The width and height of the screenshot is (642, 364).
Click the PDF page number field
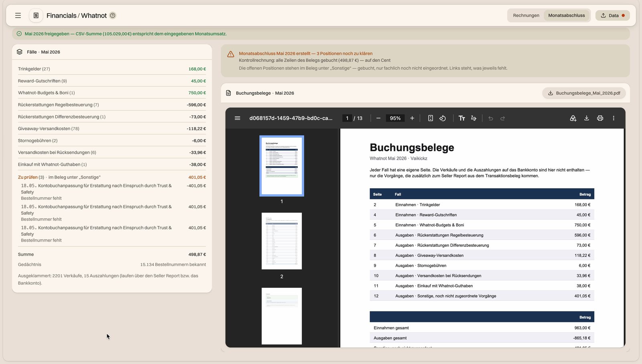coord(347,118)
